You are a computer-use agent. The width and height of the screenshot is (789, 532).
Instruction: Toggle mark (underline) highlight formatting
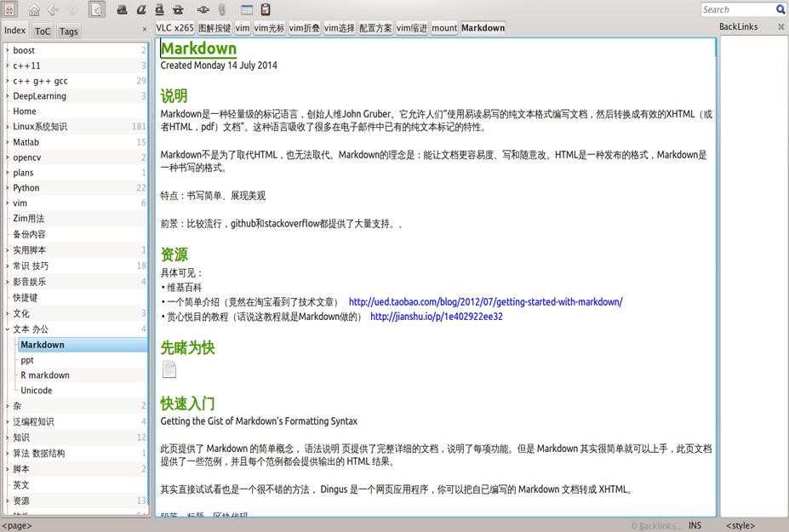tap(159, 10)
